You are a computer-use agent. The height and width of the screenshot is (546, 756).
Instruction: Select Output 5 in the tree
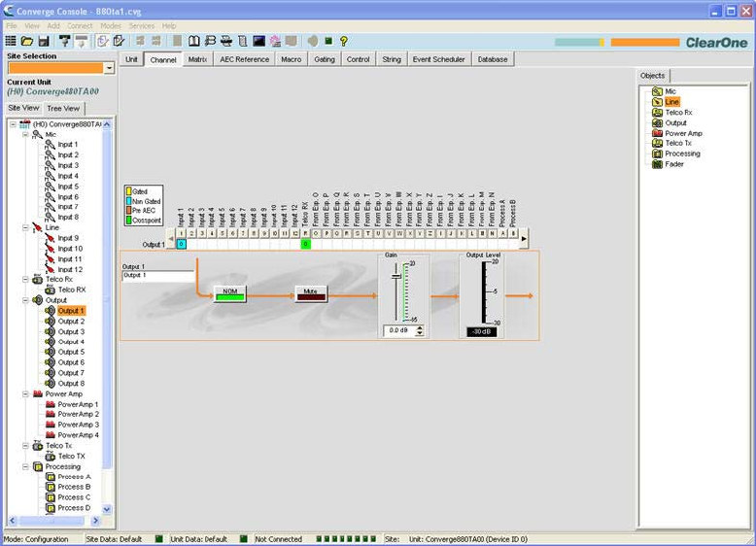point(71,352)
